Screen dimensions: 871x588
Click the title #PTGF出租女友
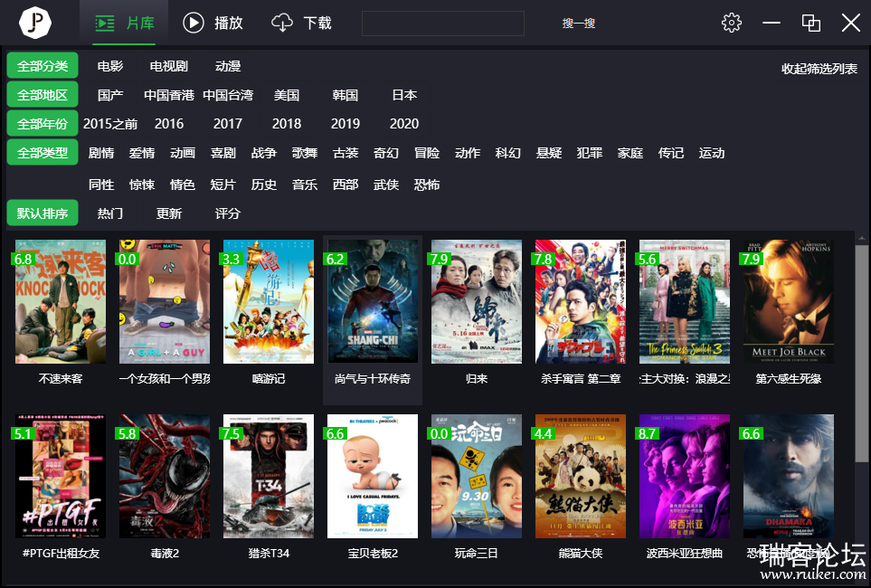(61, 554)
